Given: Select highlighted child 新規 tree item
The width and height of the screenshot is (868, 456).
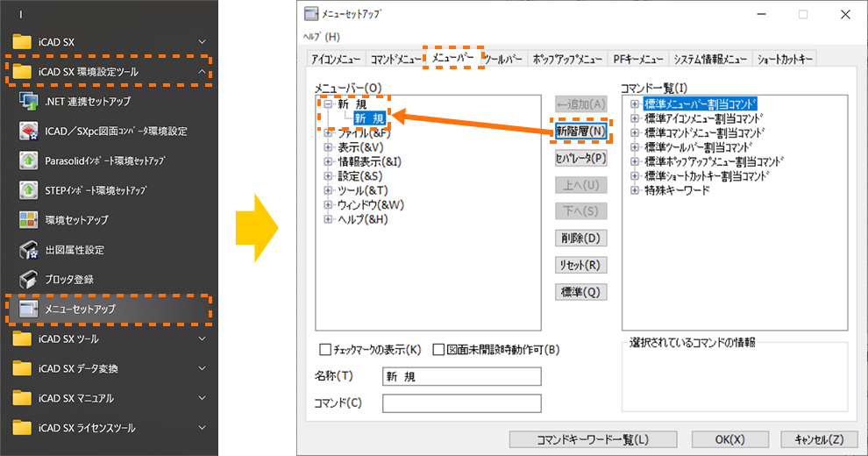Looking at the screenshot, I should pyautogui.click(x=369, y=118).
